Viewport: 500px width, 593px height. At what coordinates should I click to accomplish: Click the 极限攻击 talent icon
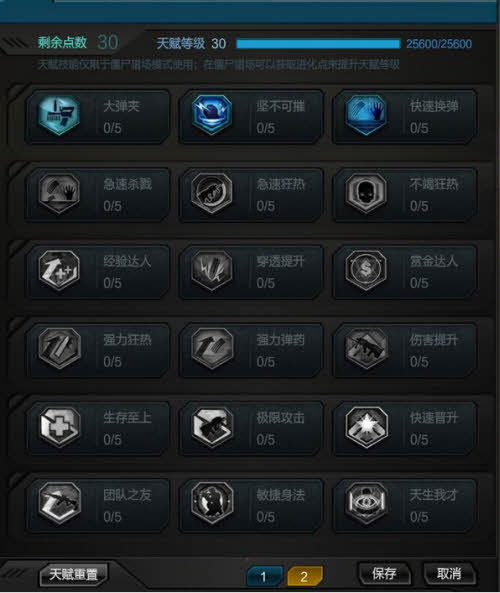[212, 427]
